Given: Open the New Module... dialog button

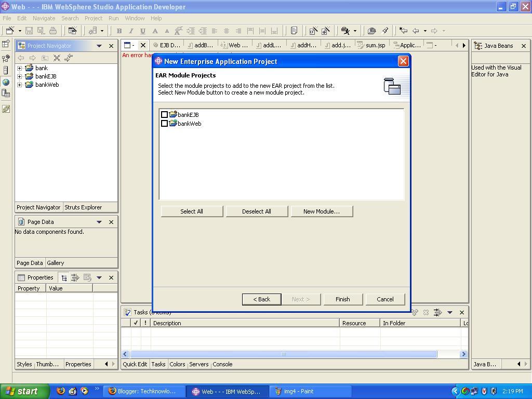Looking at the screenshot, I should 321,211.
